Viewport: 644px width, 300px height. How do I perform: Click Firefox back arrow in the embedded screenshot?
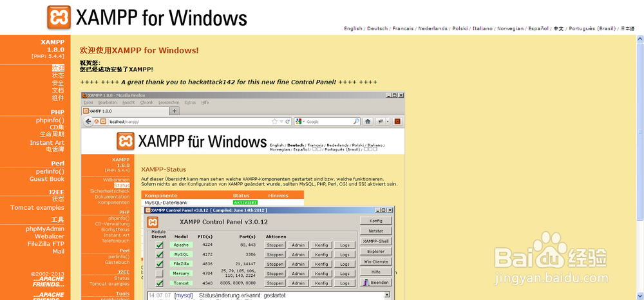point(88,122)
